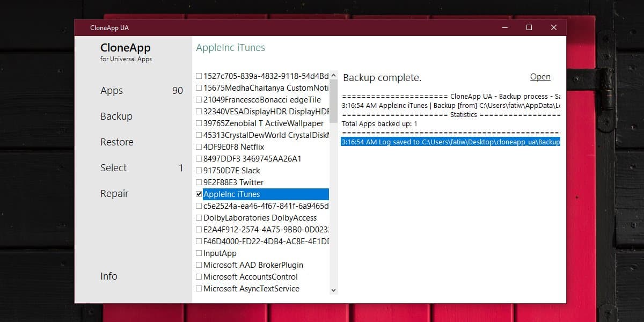Image resolution: width=644 pixels, height=322 pixels.
Task: Enable the 39765Zenobial ActiveWallpaper checkbox
Action: pos(199,123)
